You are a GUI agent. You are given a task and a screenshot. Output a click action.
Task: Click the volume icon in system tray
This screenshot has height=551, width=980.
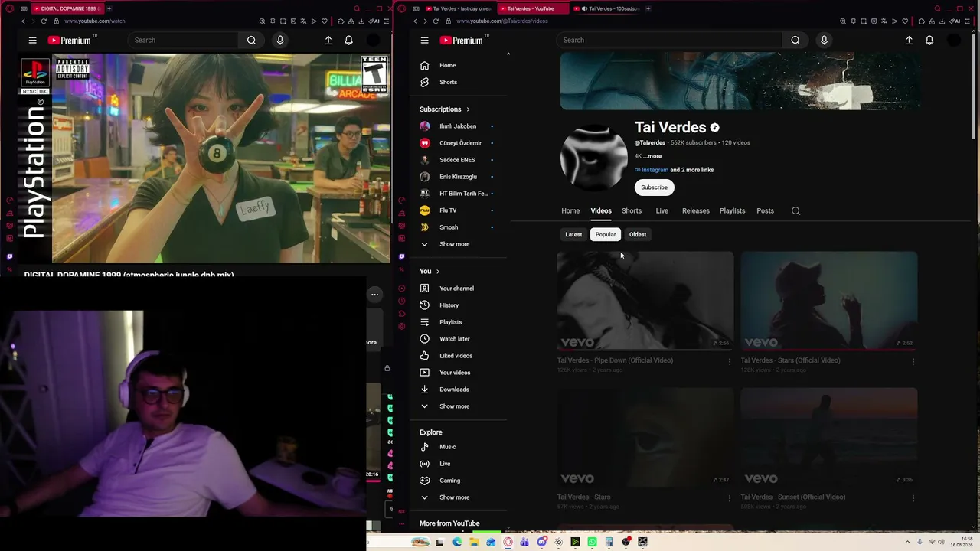[x=941, y=543]
